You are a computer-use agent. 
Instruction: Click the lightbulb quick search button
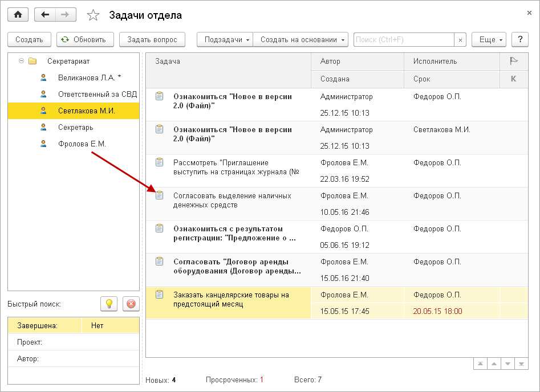tap(109, 304)
